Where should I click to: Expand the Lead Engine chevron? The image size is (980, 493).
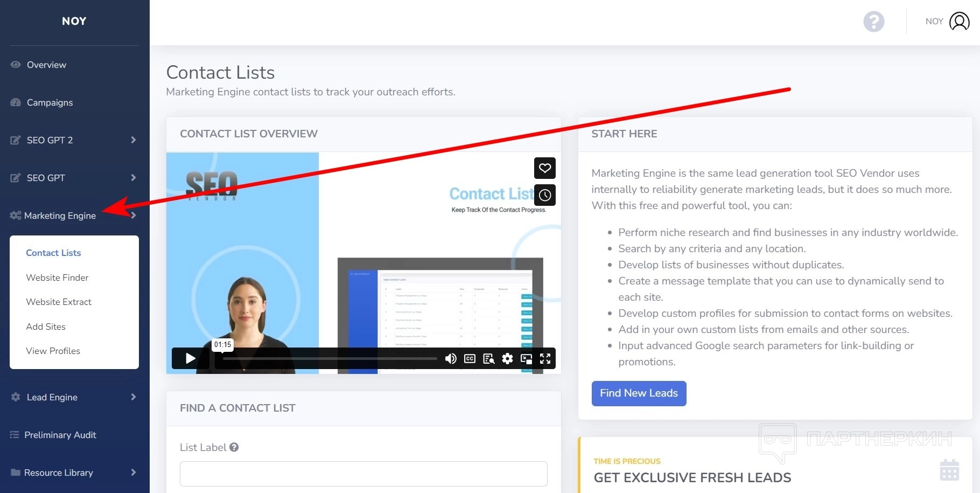point(133,397)
